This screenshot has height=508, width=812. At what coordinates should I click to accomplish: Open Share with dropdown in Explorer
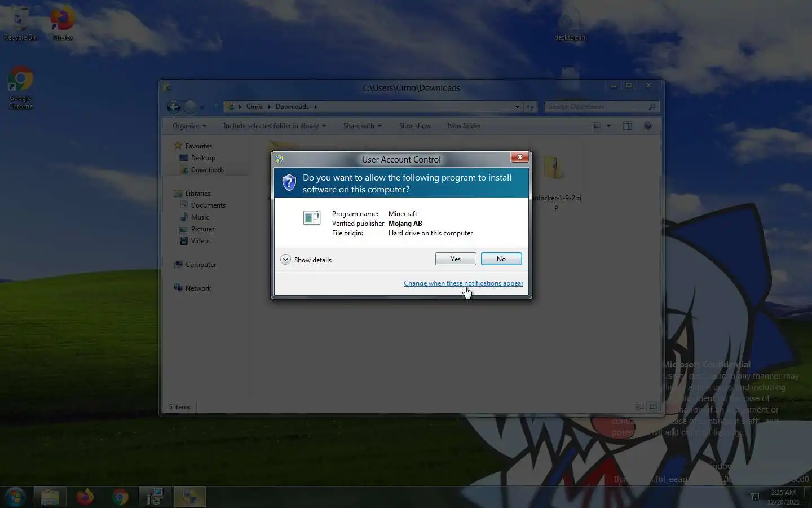pos(362,126)
